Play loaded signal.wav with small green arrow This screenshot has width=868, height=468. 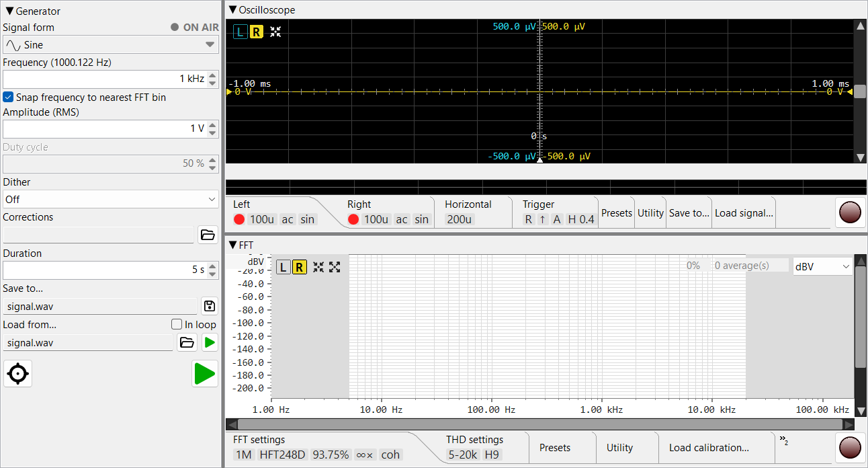210,343
